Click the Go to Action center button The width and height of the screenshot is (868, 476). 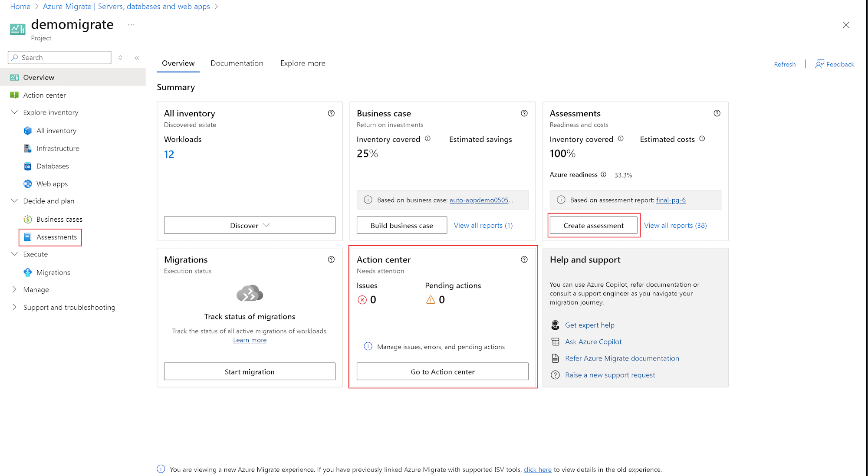coord(442,371)
